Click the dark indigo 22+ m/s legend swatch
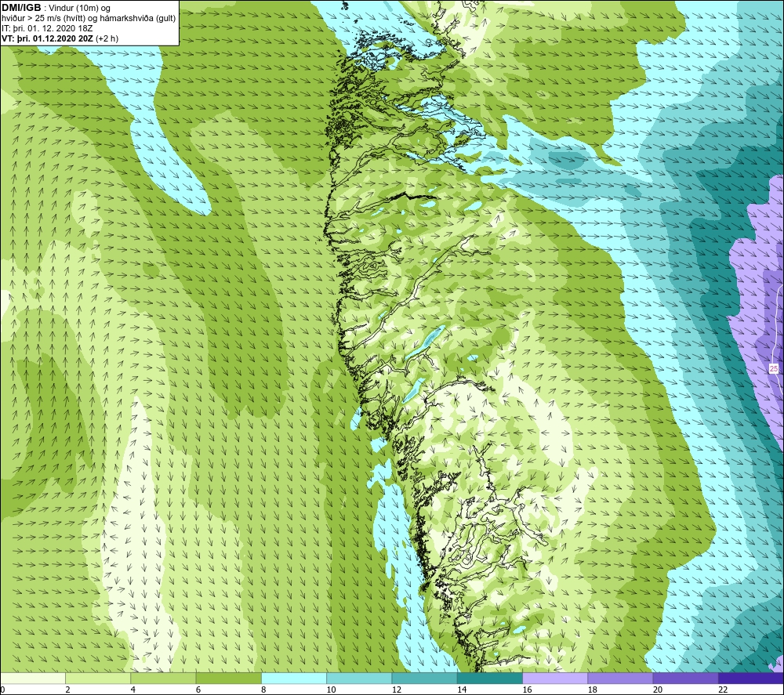 [x=751, y=678]
